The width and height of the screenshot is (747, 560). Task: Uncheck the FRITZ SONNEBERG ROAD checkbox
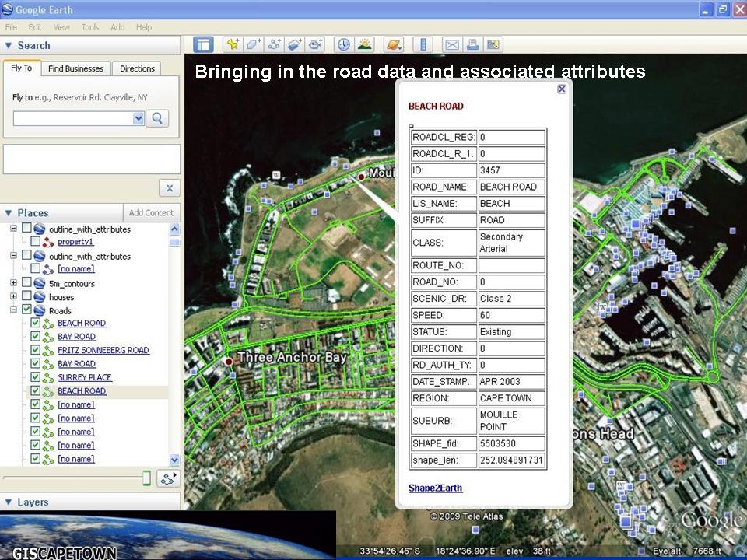(x=35, y=349)
